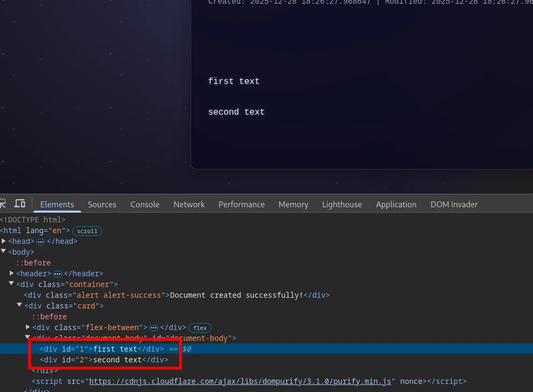This screenshot has height=392, width=533.
Task: Collapse the body element node
Action: point(4,251)
